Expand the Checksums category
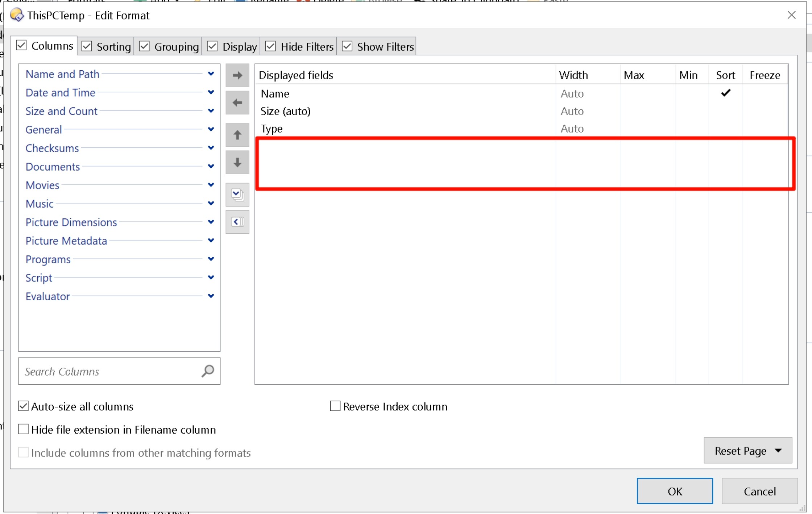Screen dimensions: 812x514 click(x=211, y=148)
